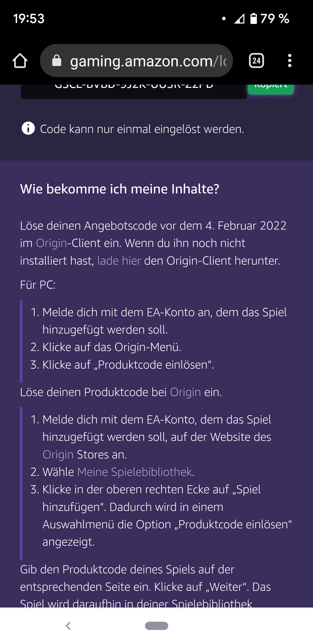Tap the redemption code field

pyautogui.click(x=134, y=91)
